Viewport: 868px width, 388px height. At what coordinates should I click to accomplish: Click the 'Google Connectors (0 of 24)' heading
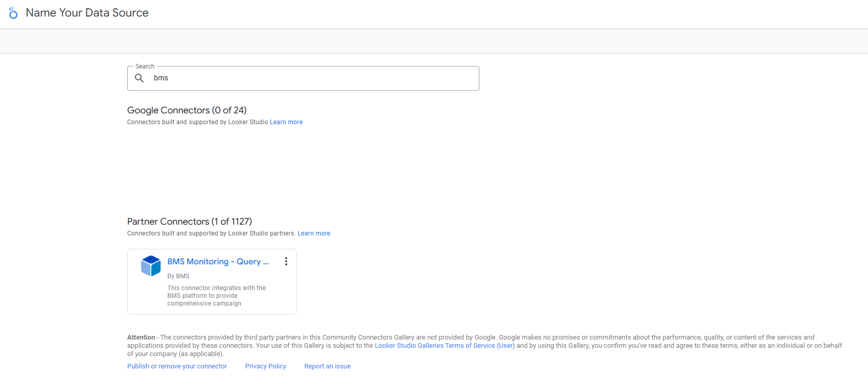pos(187,110)
